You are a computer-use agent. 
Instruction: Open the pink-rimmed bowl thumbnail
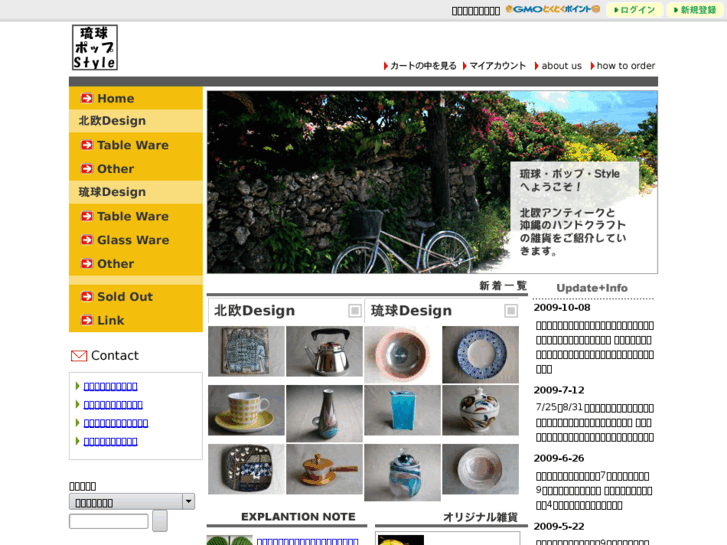(402, 354)
